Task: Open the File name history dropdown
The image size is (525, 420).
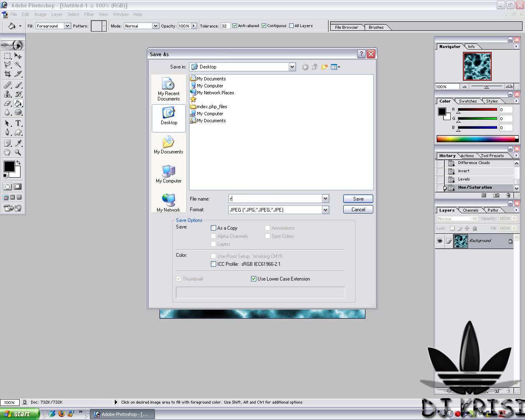Action: pyautogui.click(x=325, y=199)
